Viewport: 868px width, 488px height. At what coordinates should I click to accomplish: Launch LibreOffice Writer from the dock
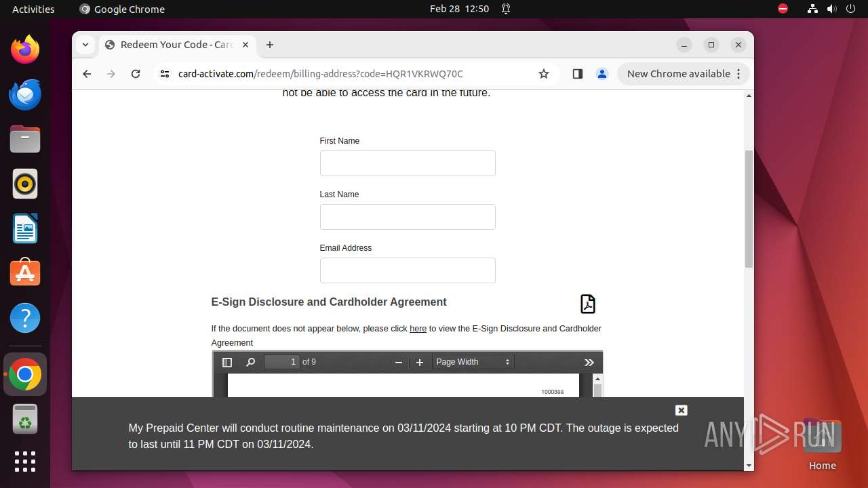25,228
